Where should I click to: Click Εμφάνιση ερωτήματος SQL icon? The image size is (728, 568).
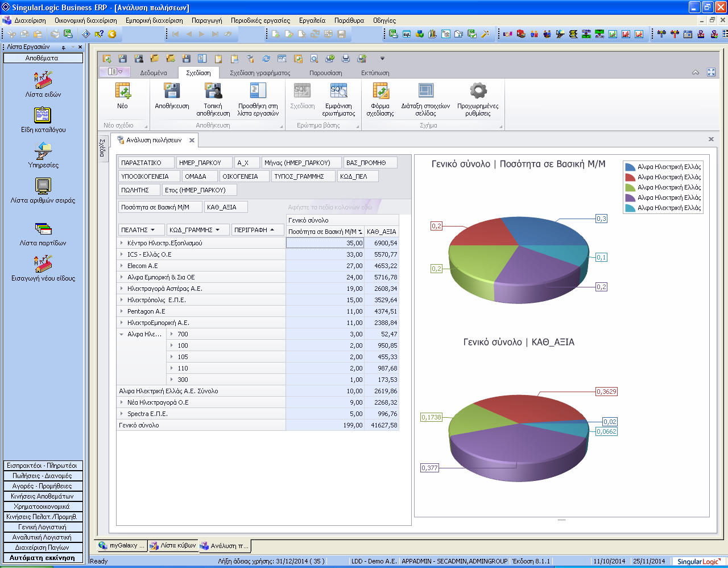pos(340,91)
